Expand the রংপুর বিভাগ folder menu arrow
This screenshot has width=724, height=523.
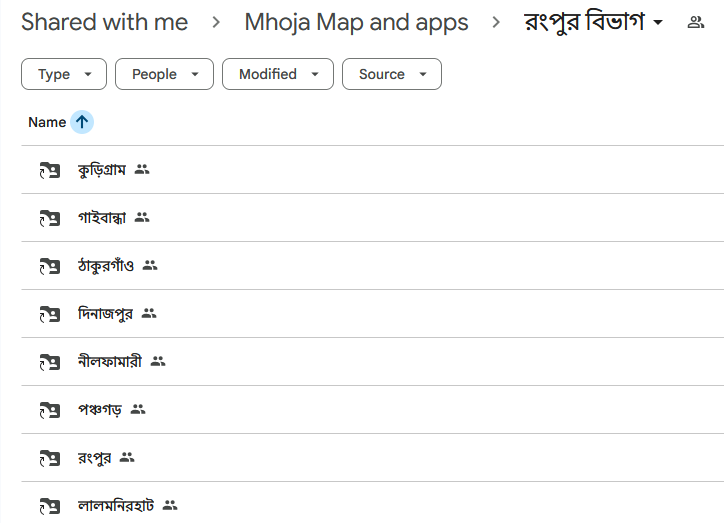[658, 22]
